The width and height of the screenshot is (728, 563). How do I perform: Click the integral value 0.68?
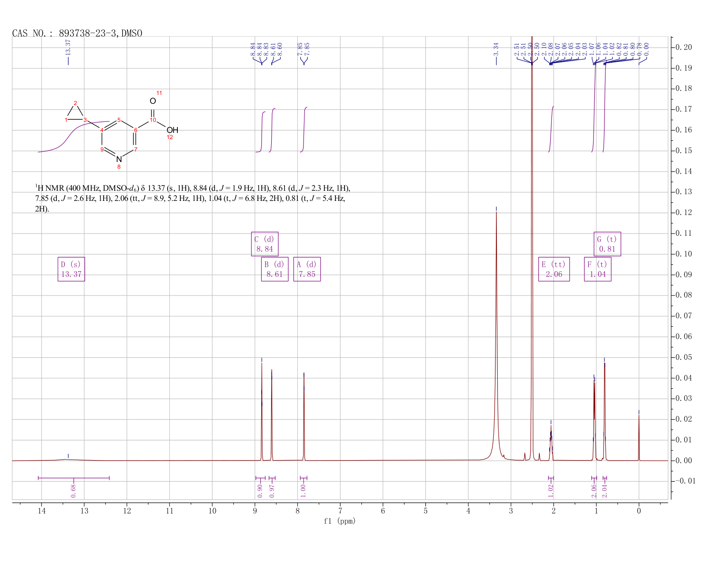point(74,491)
